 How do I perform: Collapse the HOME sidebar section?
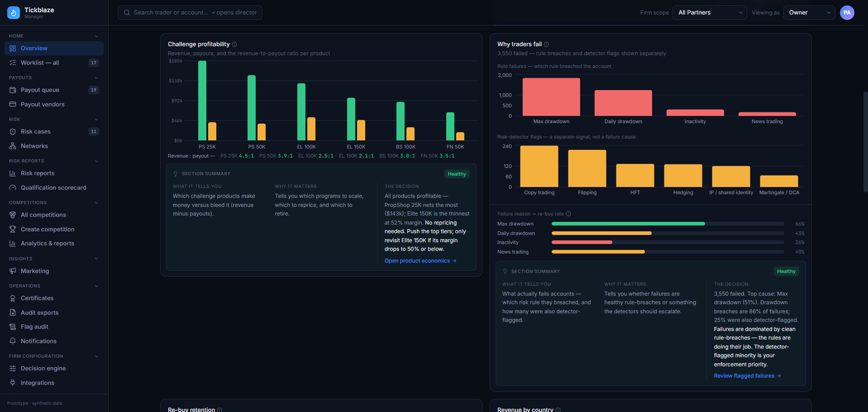[96, 36]
